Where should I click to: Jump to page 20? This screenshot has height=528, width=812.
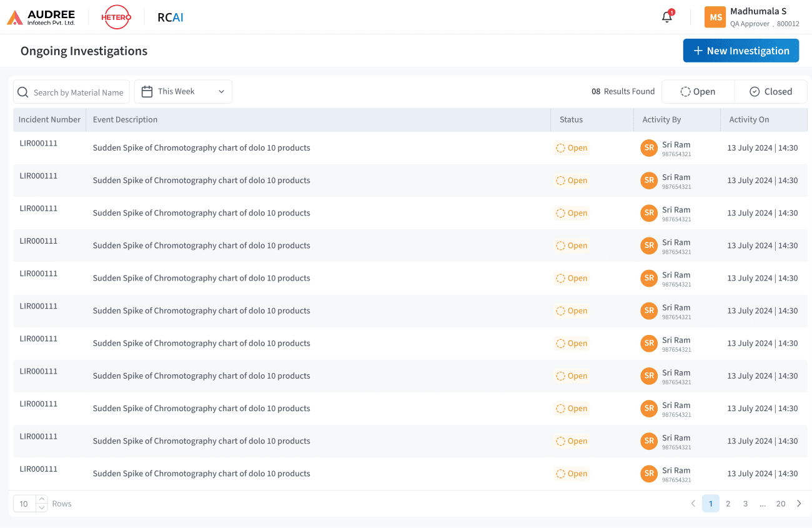781,504
